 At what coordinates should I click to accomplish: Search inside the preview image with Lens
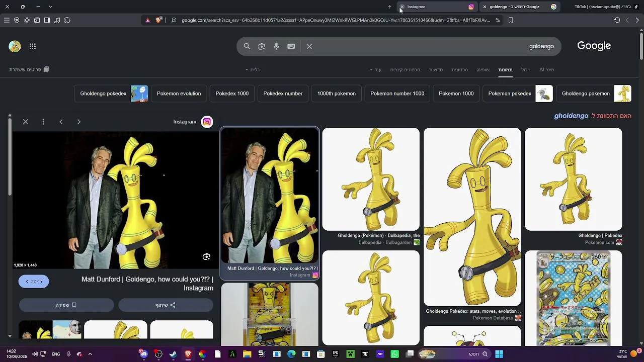click(x=206, y=257)
